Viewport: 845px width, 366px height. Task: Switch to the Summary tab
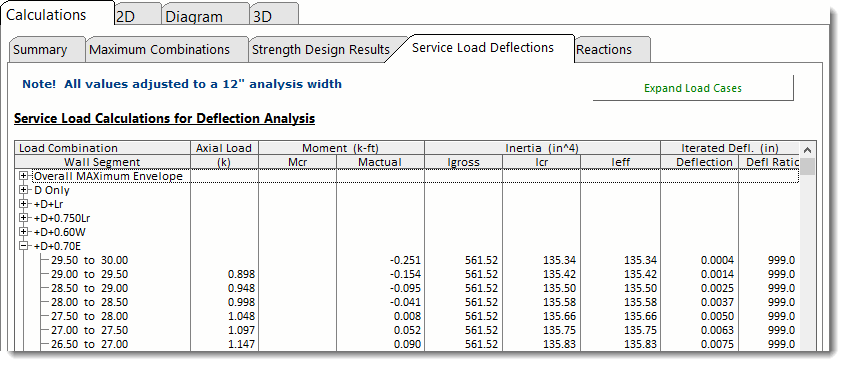[x=46, y=50]
